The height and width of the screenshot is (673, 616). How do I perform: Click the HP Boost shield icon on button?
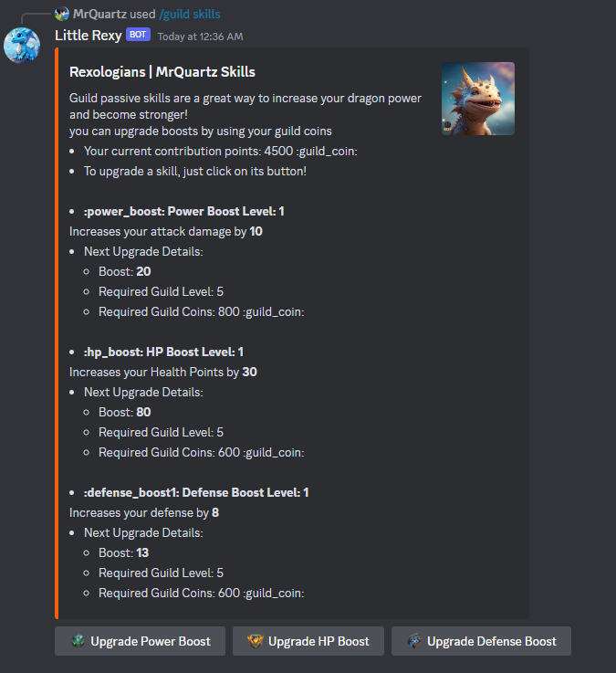click(256, 641)
